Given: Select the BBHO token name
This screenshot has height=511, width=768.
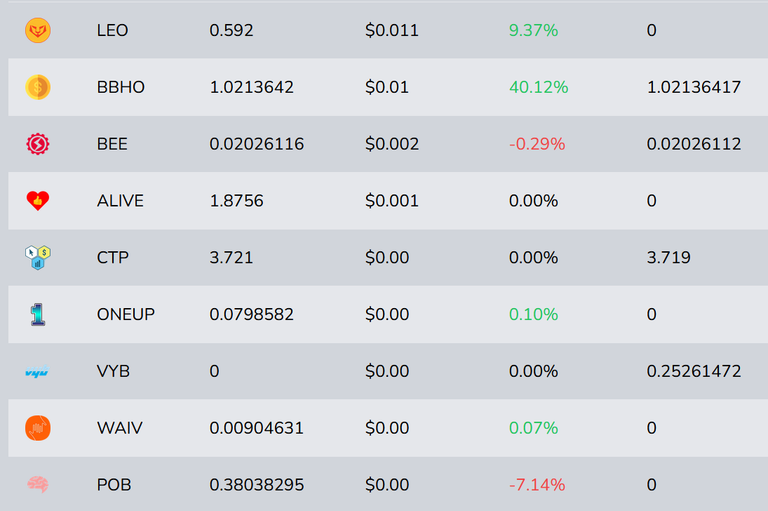Looking at the screenshot, I should coord(120,87).
